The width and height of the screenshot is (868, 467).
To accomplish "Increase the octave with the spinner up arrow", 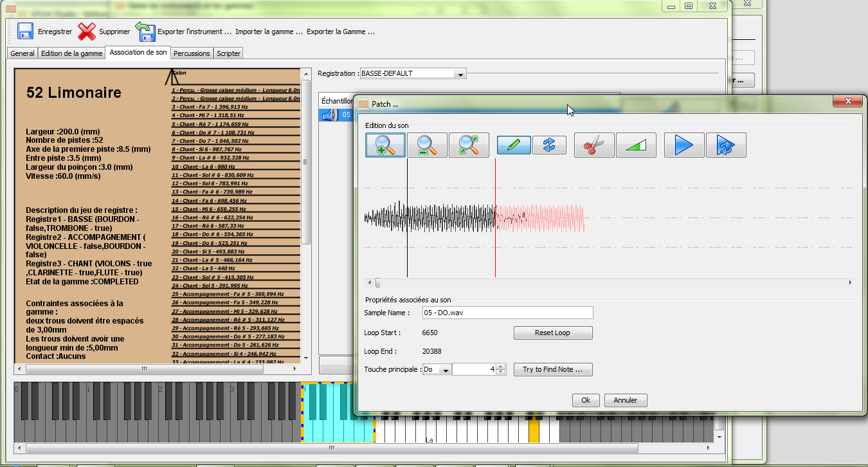I will point(502,367).
